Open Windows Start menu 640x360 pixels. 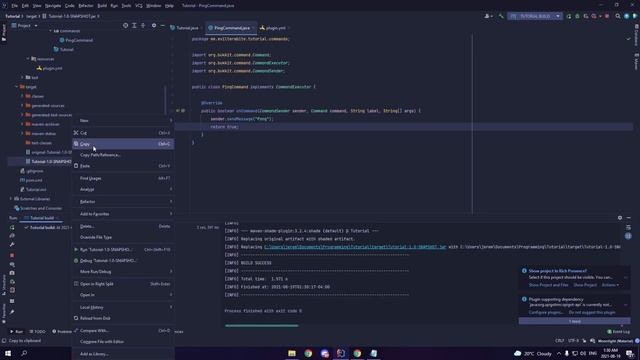tap(8, 353)
